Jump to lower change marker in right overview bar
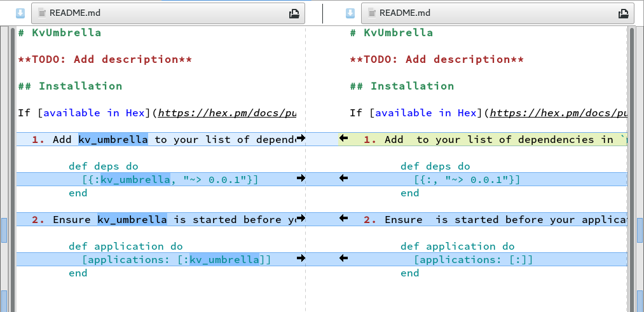 coord(640,301)
